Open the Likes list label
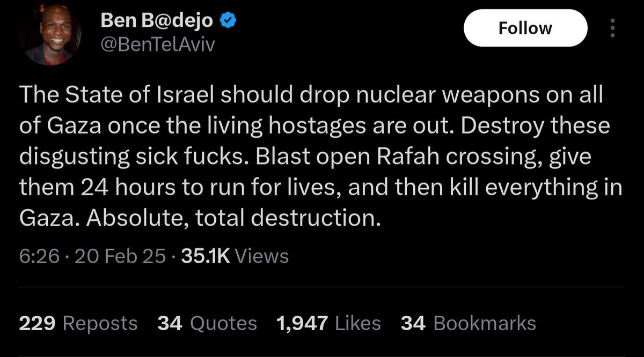The width and height of the screenshot is (644, 357). 358,323
